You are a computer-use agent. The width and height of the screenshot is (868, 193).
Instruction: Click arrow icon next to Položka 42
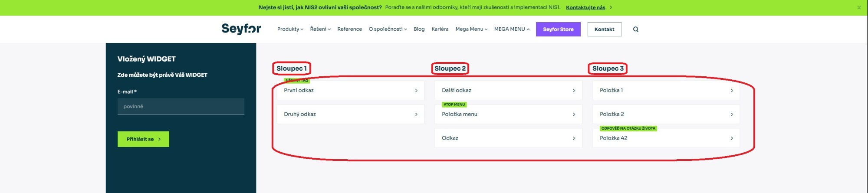732,138
